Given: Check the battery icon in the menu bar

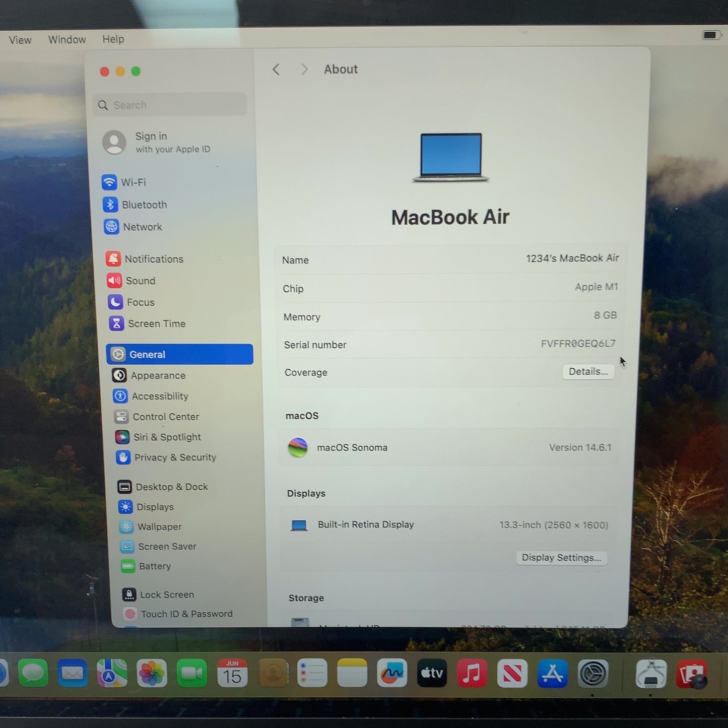Looking at the screenshot, I should 711,35.
